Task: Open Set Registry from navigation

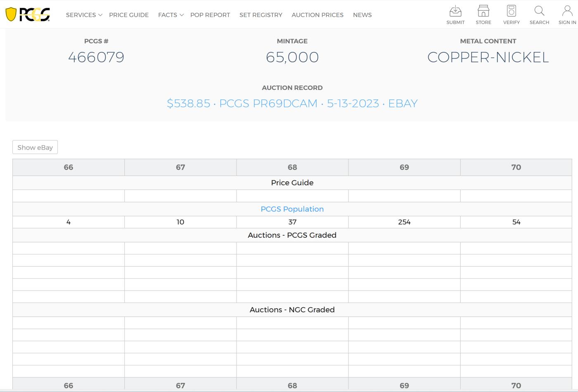Action: 261,15
